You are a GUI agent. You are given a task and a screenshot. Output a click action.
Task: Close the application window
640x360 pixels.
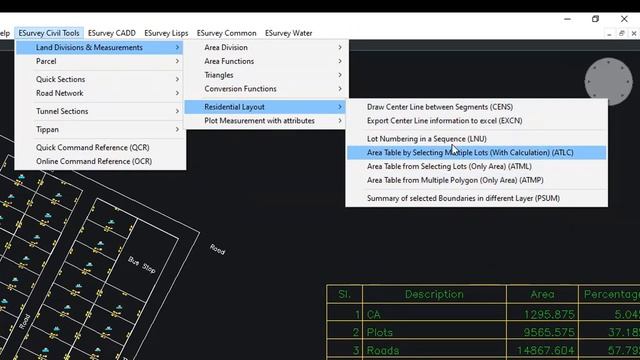point(624,19)
